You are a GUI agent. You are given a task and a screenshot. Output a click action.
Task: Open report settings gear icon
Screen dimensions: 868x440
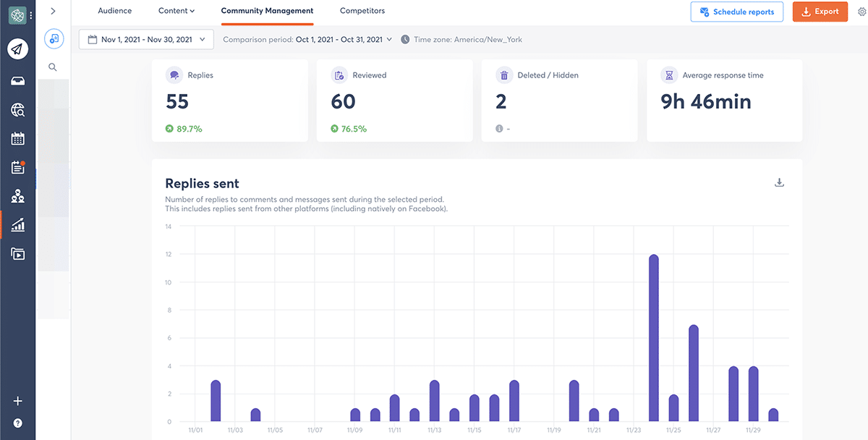(x=861, y=12)
